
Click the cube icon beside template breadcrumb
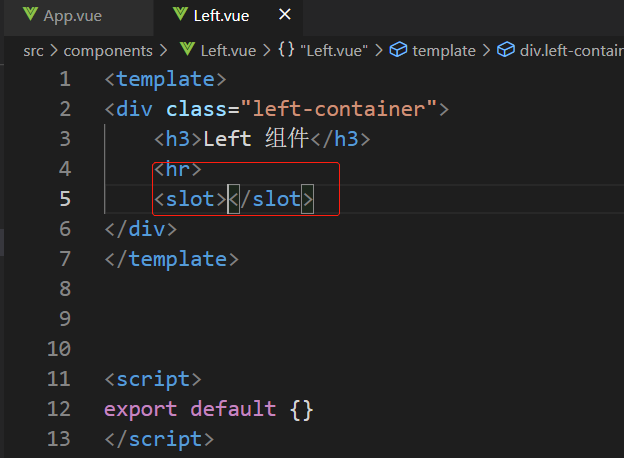tap(399, 50)
